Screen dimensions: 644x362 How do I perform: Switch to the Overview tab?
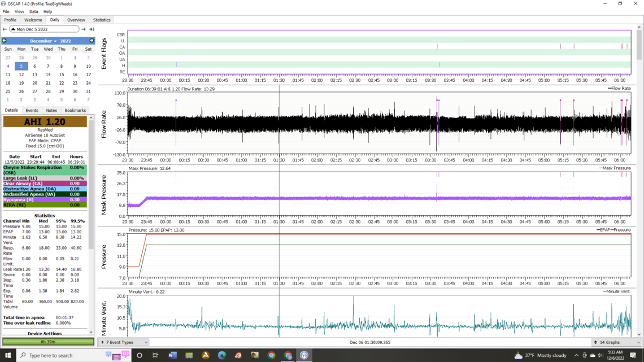76,20
